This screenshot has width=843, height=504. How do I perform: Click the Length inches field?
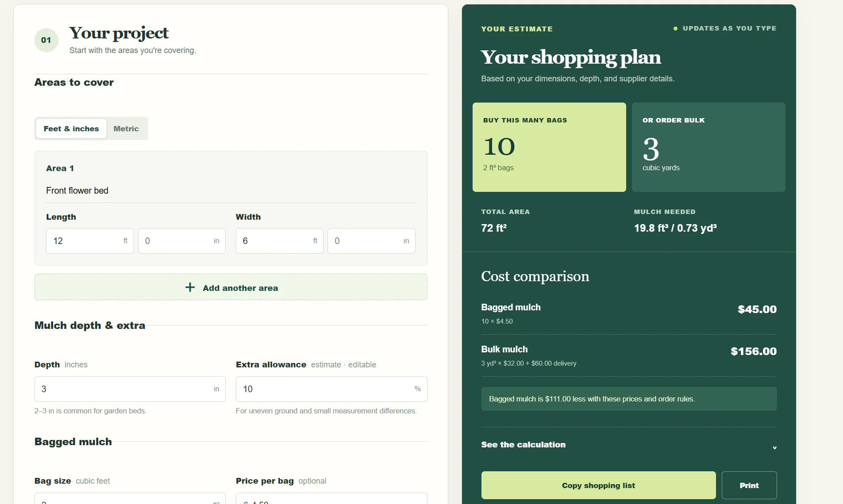click(182, 241)
